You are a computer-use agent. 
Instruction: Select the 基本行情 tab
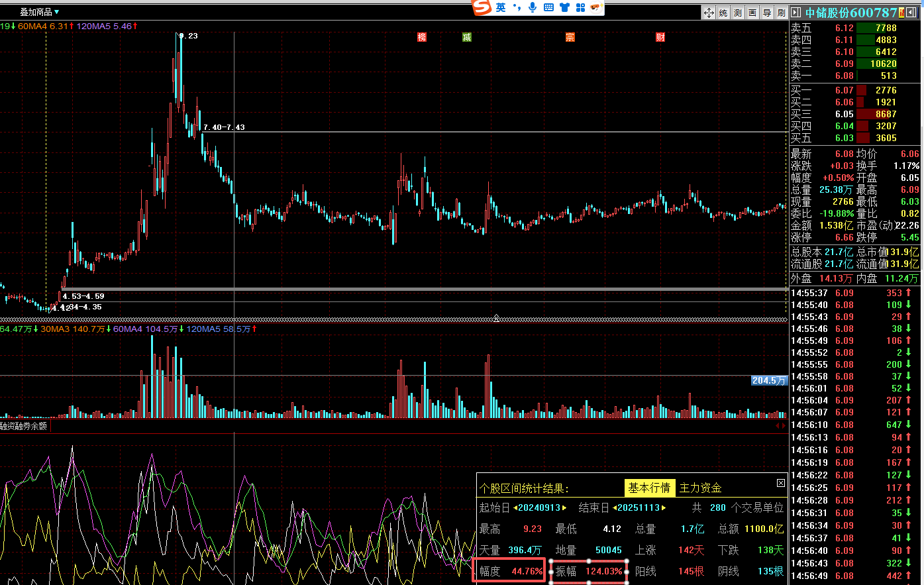[x=649, y=488]
